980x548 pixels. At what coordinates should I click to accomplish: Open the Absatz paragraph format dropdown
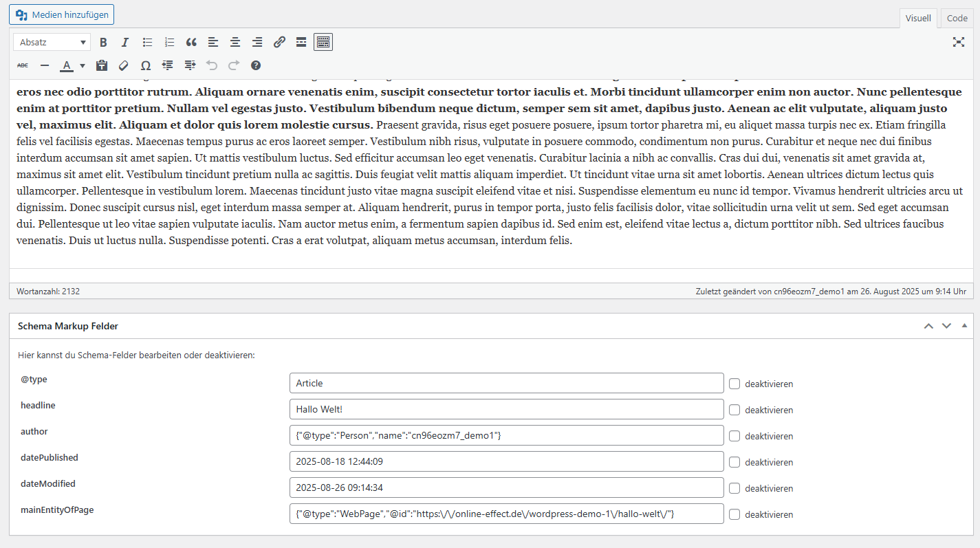point(52,43)
